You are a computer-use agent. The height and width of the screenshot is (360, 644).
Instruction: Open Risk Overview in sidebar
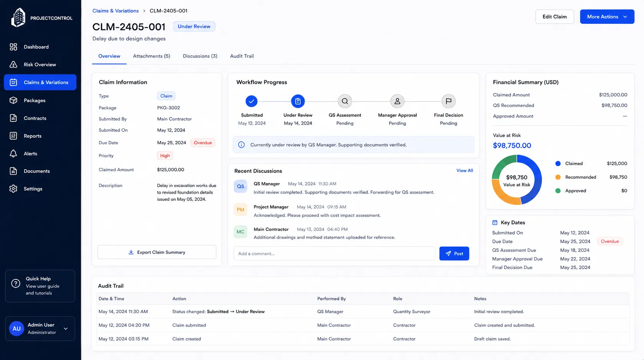[x=40, y=64]
